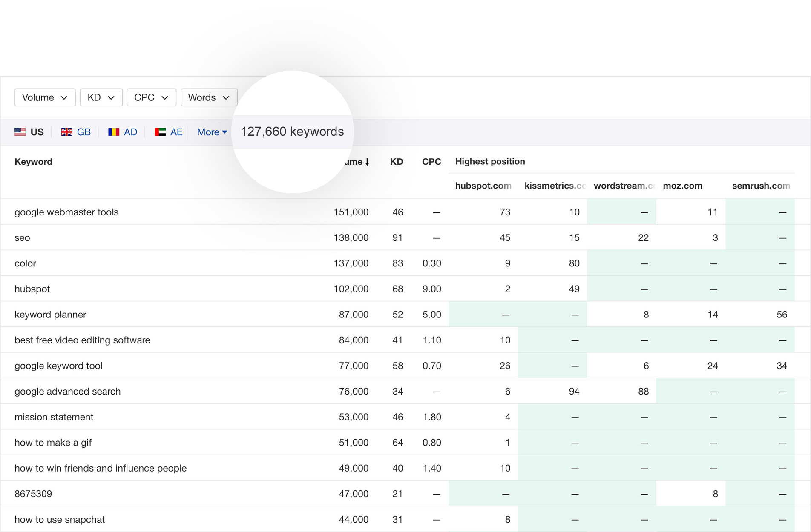Screen dimensions: 811x532
Task: Expand the More countries dropdown
Action: point(212,132)
